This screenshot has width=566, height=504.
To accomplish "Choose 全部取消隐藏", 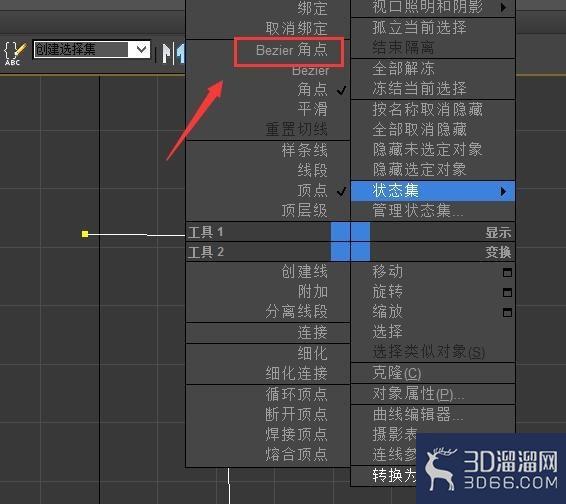I will pos(419,129).
